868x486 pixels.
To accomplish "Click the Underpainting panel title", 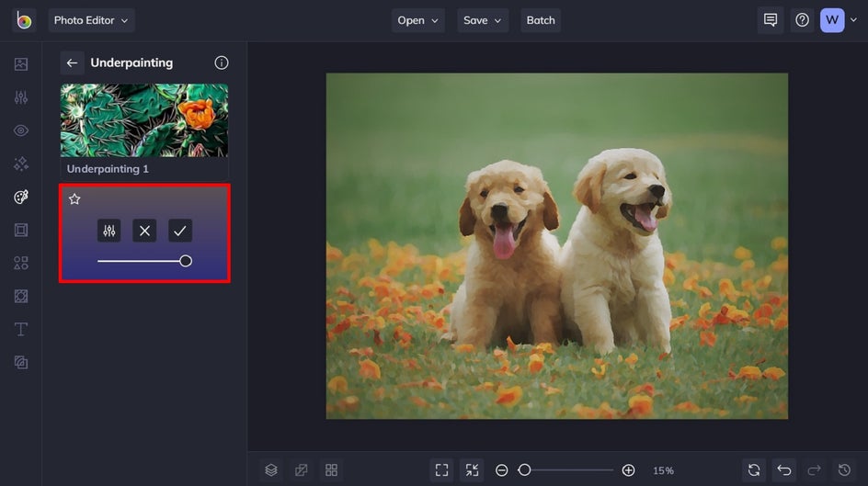I will click(131, 63).
